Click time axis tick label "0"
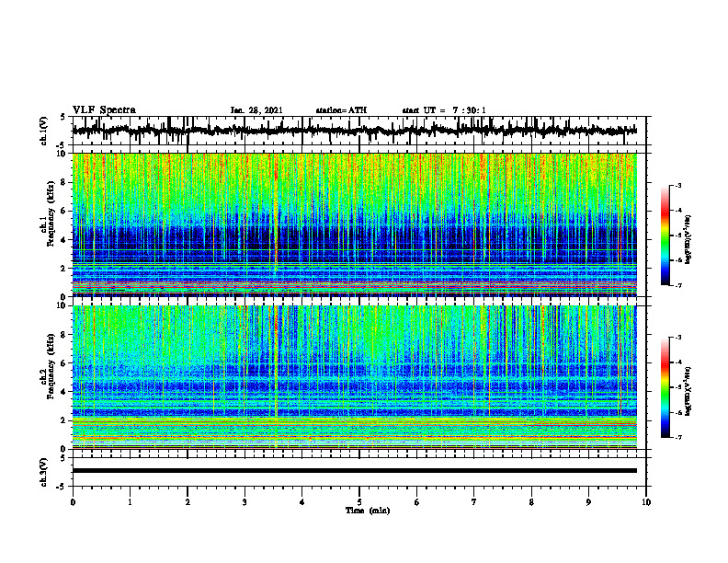 (x=73, y=502)
